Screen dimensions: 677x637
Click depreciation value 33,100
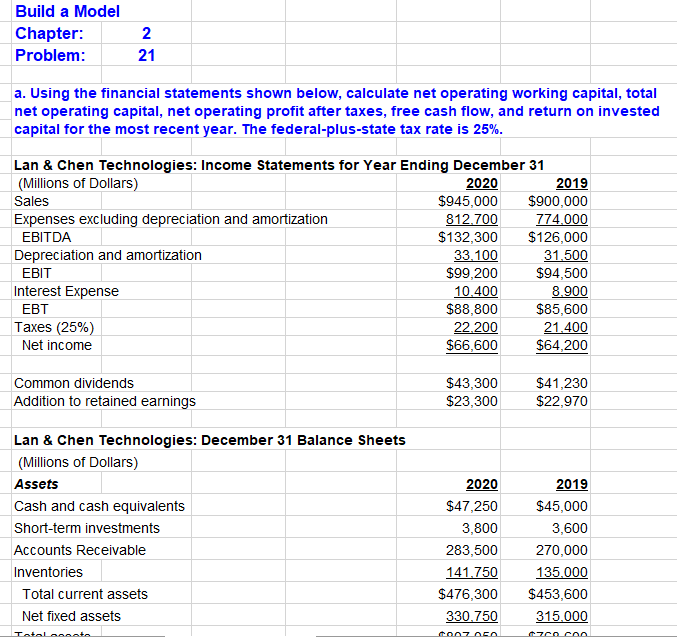pos(475,255)
